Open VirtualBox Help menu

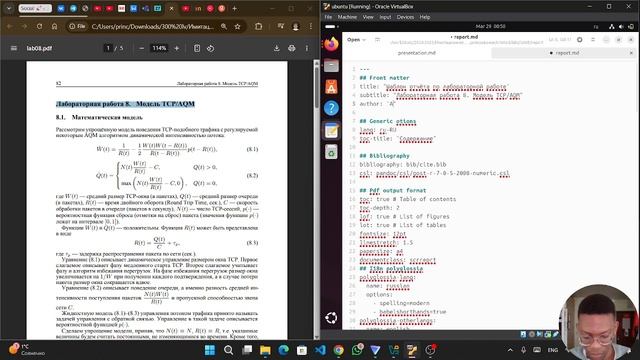tap(425, 17)
